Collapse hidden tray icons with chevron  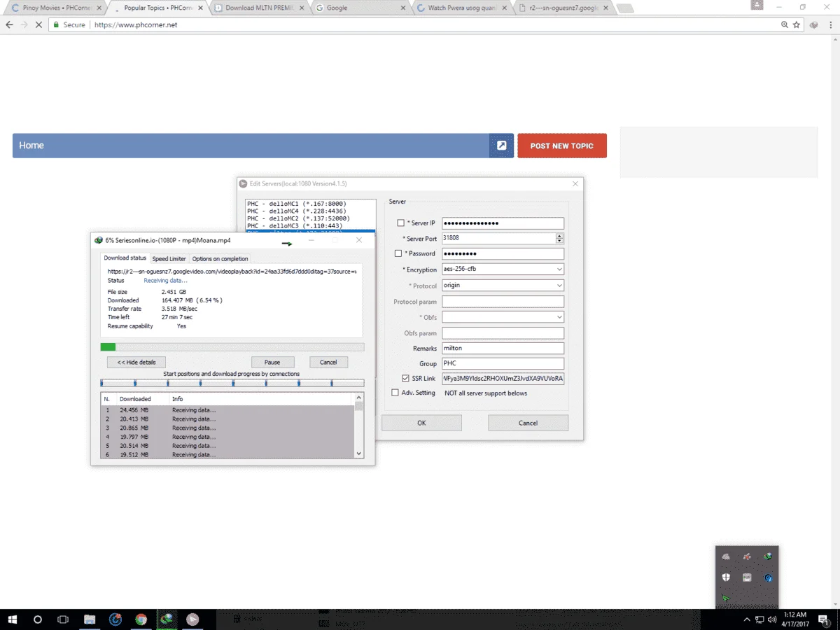747,619
